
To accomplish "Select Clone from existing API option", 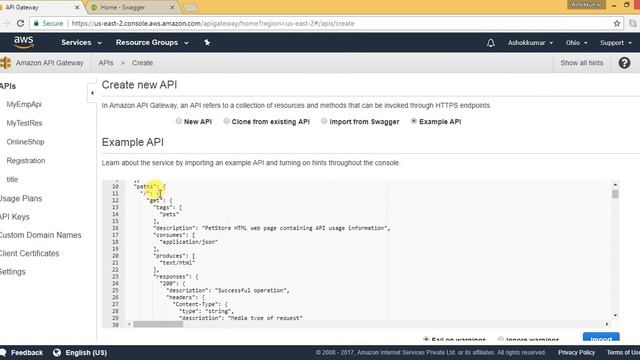I will pos(227,121).
